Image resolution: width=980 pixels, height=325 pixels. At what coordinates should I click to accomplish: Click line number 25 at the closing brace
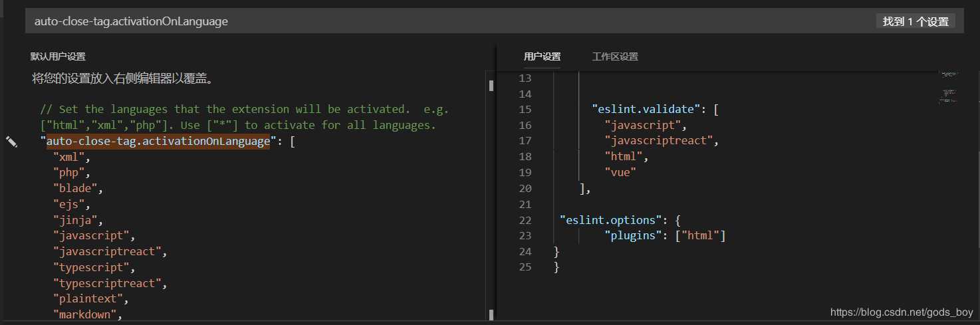point(525,267)
